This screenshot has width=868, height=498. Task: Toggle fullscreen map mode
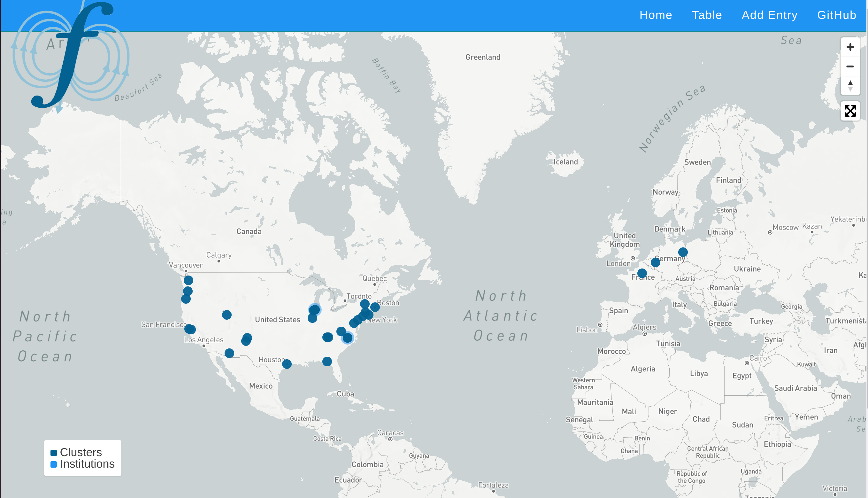pyautogui.click(x=850, y=111)
